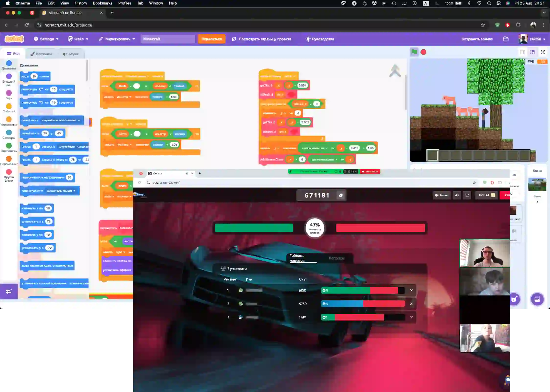Select the Внешний вид block category
550x392 pixels.
tap(9, 80)
